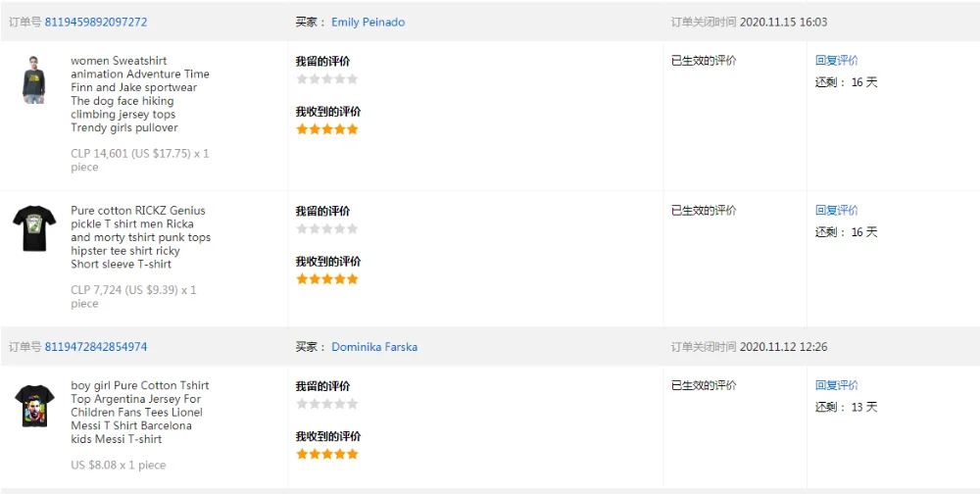This screenshot has height=494, width=980.
Task: View buyer Emily Peinado's profile
Action: [x=367, y=22]
